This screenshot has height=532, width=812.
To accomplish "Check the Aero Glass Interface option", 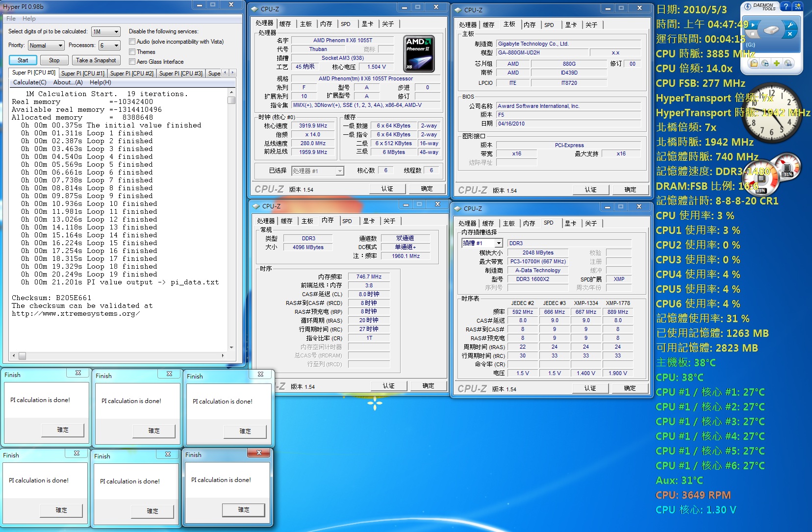I will (132, 61).
